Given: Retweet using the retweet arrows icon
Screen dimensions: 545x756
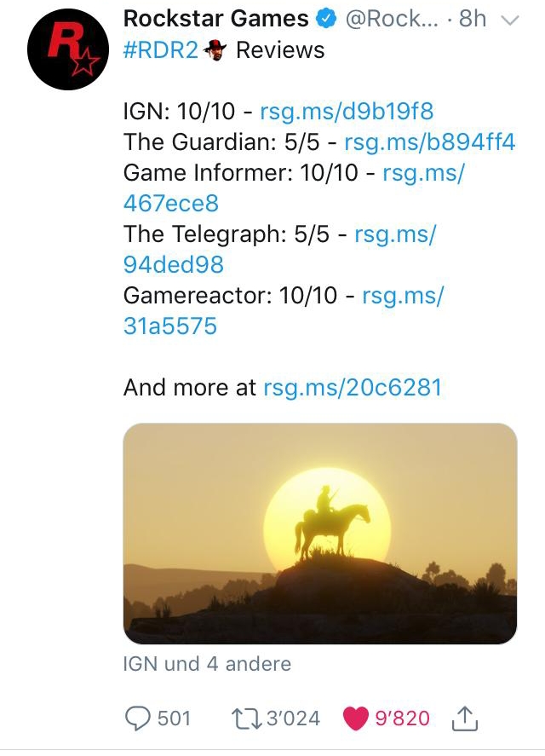Looking at the screenshot, I should (x=247, y=718).
